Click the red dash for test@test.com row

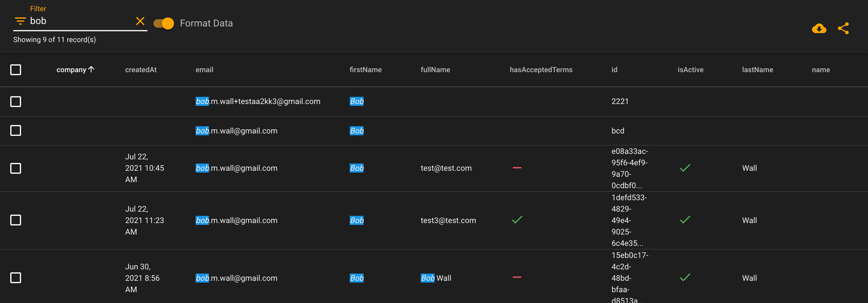(x=517, y=168)
